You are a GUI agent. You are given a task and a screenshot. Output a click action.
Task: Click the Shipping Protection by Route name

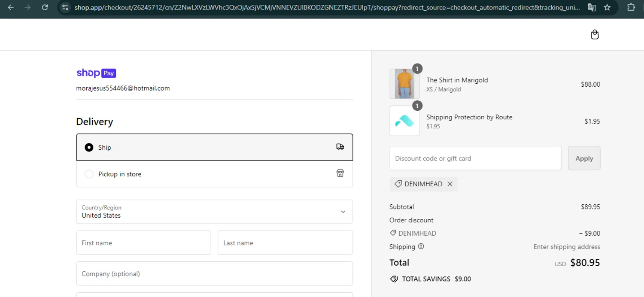pos(469,117)
